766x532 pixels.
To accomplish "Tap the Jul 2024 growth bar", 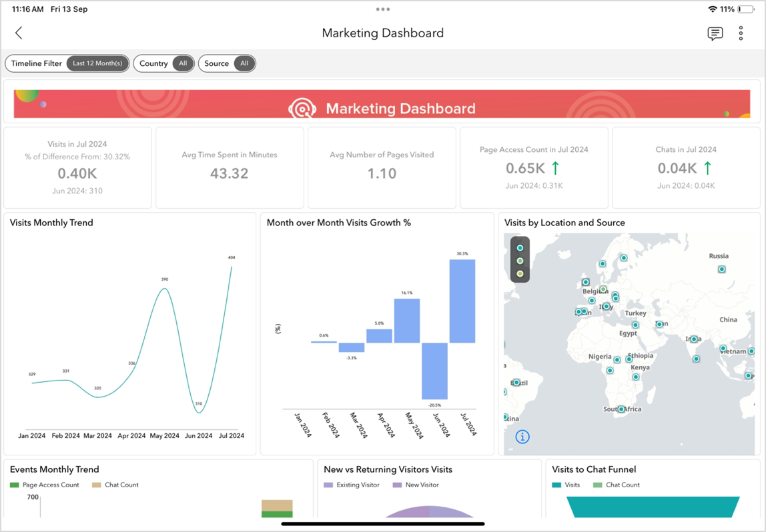I will [x=462, y=301].
